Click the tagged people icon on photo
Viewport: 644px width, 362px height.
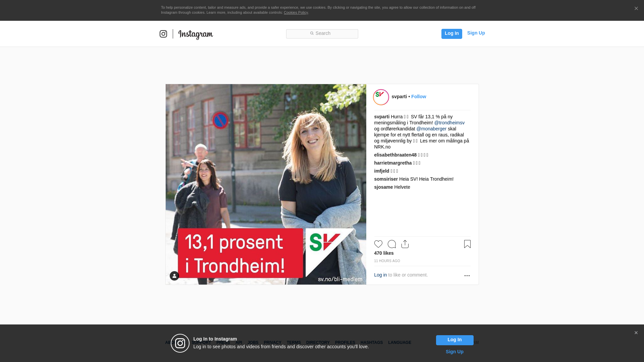(x=174, y=276)
